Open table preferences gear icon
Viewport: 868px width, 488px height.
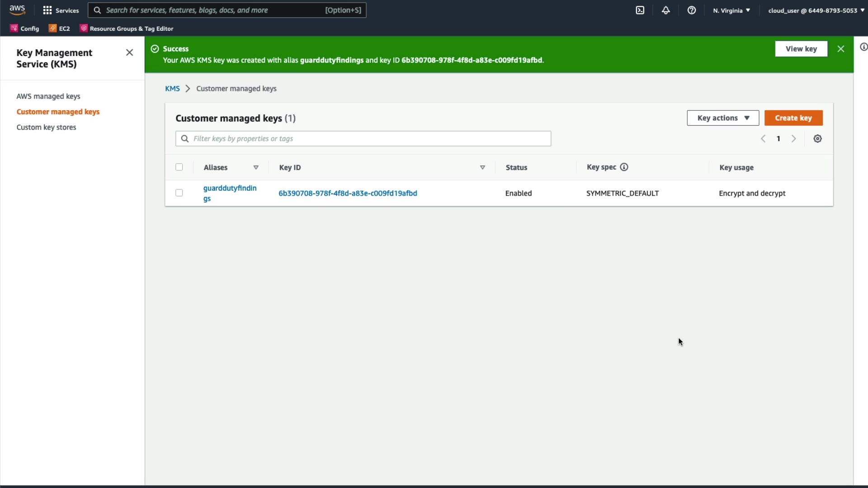pos(817,139)
